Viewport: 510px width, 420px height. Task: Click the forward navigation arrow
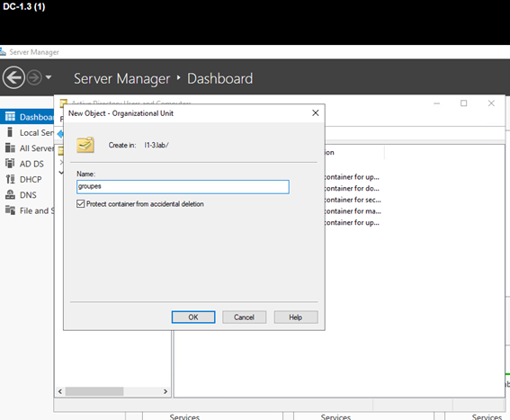(34, 77)
